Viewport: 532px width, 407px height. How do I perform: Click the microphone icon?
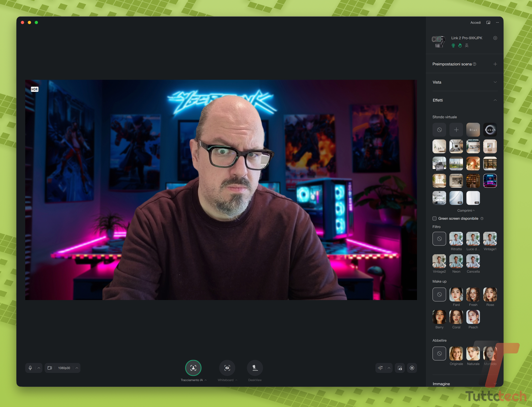pyautogui.click(x=30, y=368)
